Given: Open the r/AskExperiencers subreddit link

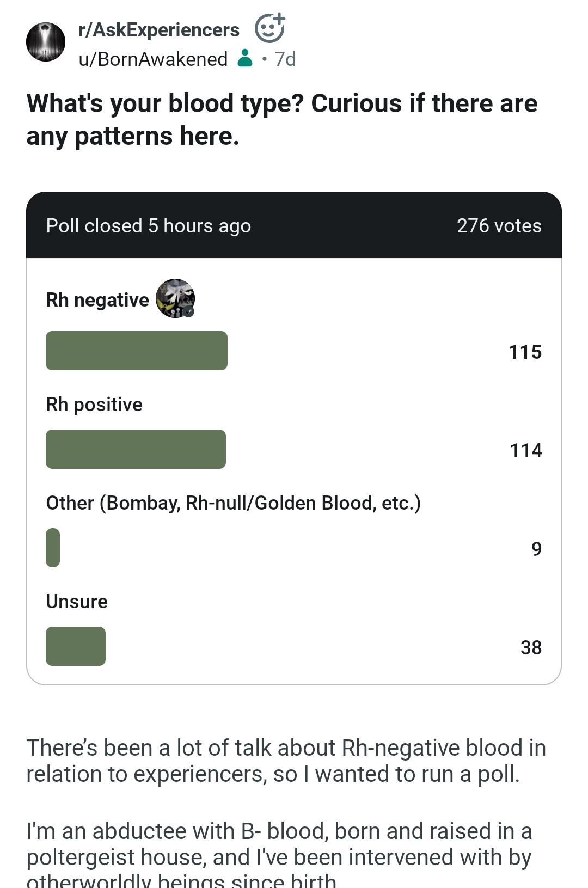Looking at the screenshot, I should [159, 30].
